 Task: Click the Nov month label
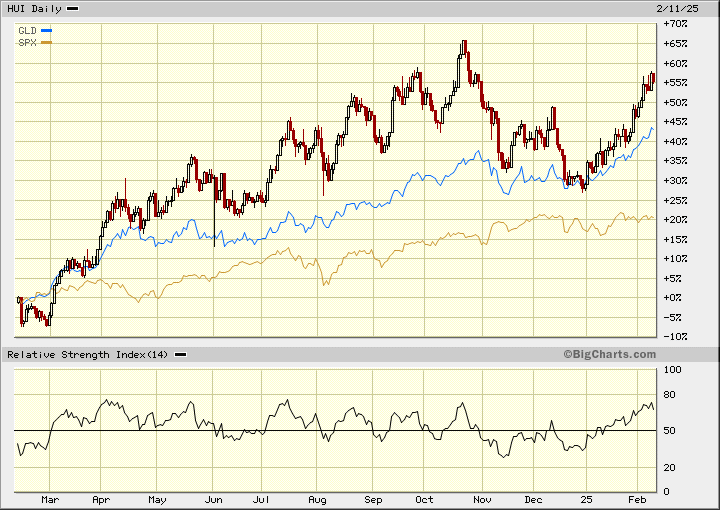pos(482,500)
